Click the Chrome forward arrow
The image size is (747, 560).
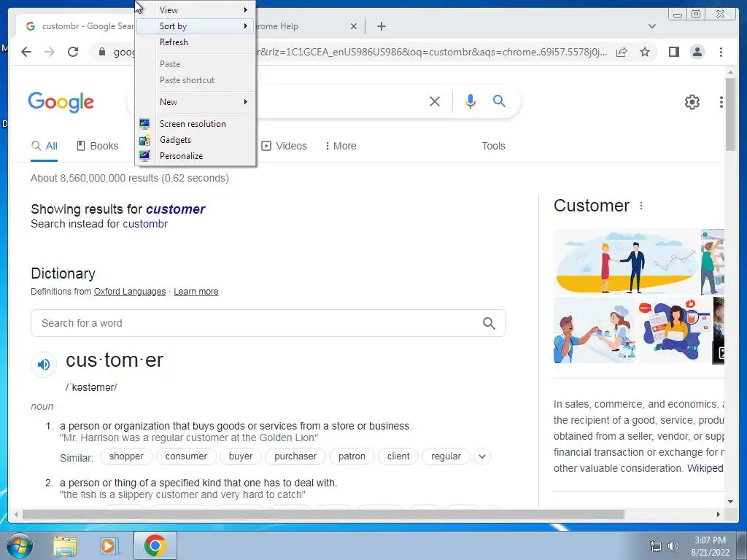[x=50, y=52]
